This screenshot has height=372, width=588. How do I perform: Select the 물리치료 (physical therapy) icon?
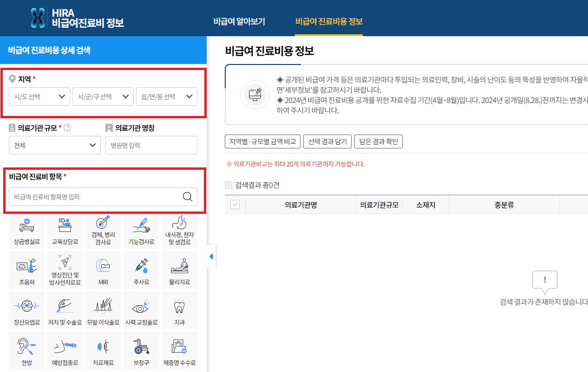(x=179, y=269)
